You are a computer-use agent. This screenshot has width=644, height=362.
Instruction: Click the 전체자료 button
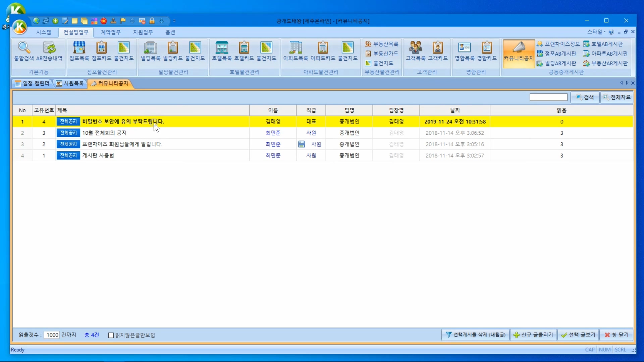click(x=617, y=97)
